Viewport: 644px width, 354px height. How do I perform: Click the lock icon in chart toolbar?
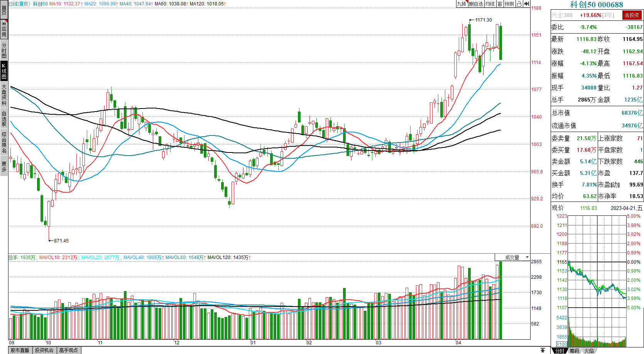coord(519,4)
